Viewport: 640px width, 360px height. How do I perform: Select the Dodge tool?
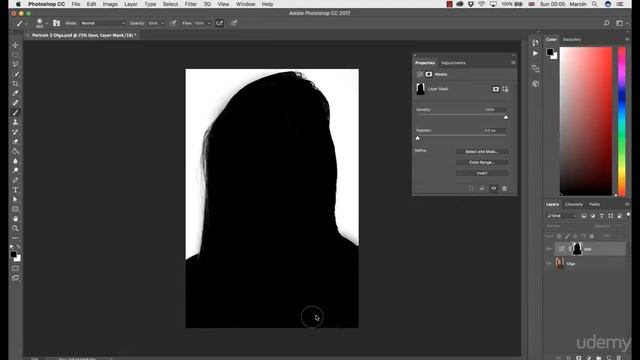(x=16, y=170)
